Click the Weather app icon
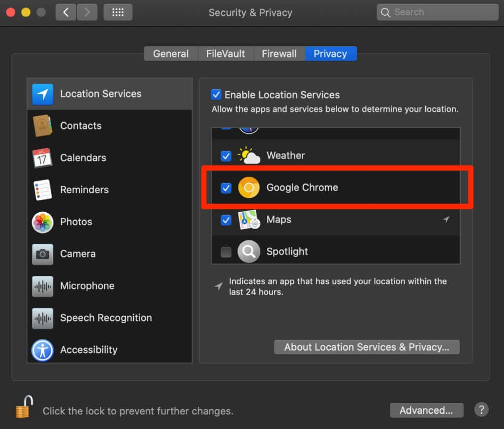Image resolution: width=504 pixels, height=429 pixels. (249, 155)
